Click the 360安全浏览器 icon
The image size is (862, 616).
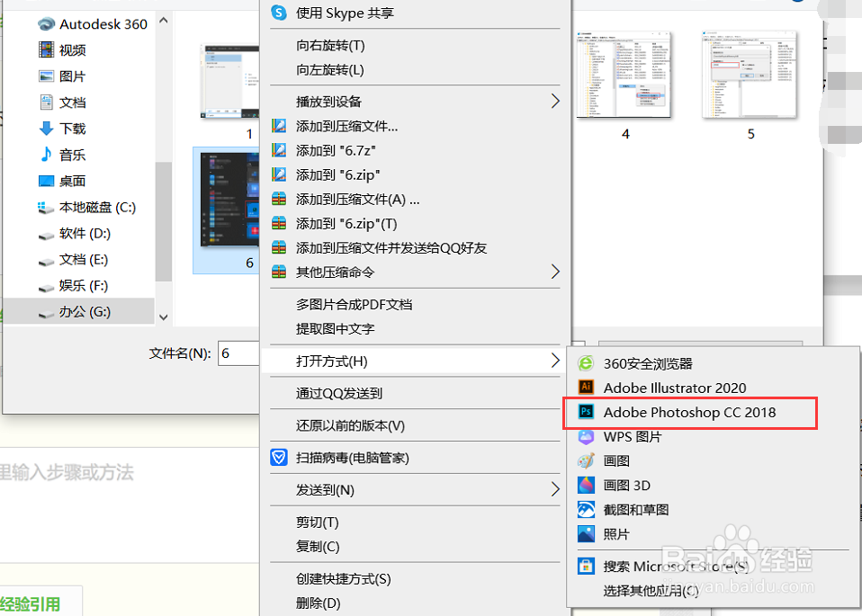click(586, 363)
